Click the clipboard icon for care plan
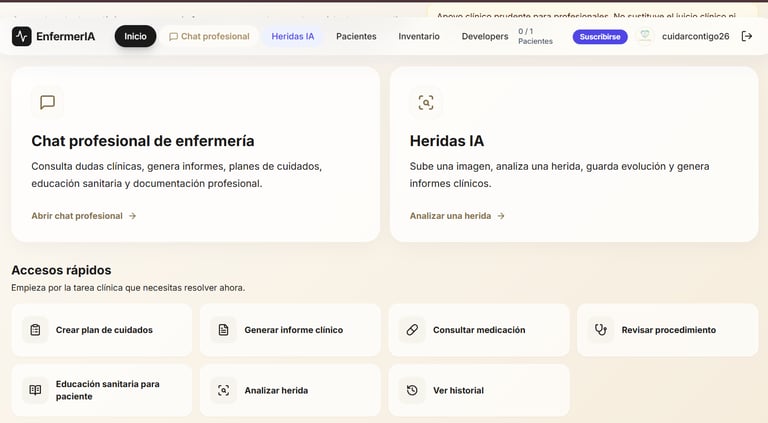This screenshot has width=768, height=423. click(35, 330)
